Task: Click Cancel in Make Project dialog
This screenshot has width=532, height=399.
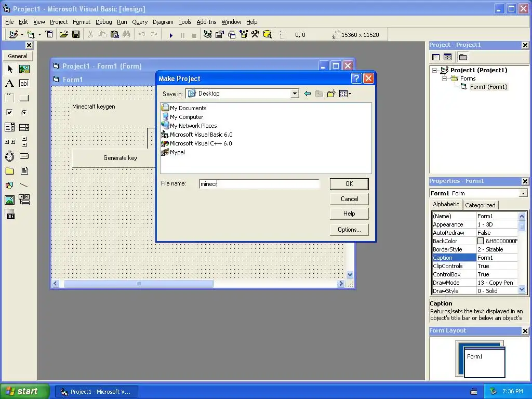Action: pyautogui.click(x=349, y=199)
